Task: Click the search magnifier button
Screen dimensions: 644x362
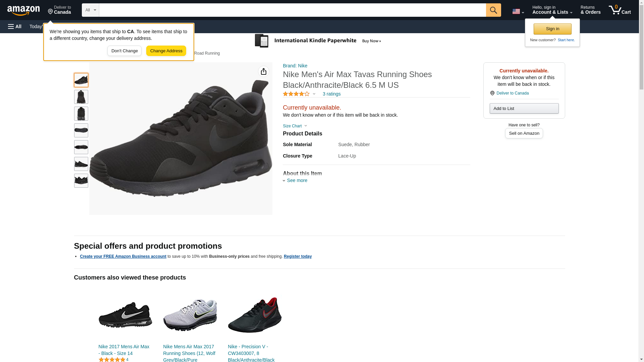Action: tap(493, 10)
